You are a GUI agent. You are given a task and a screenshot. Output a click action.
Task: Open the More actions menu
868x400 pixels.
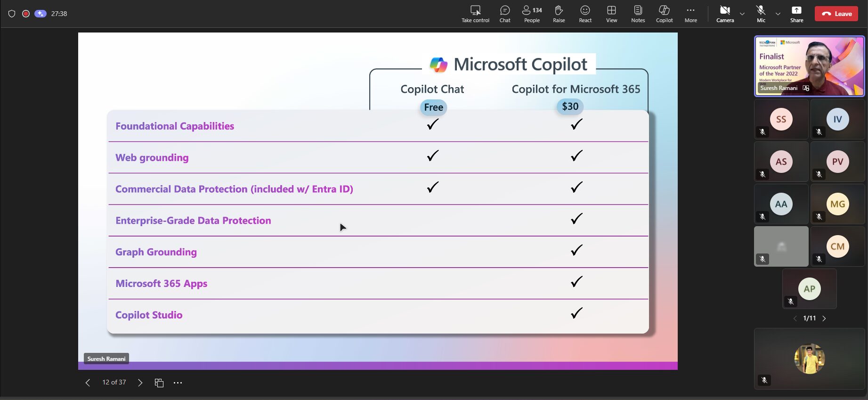click(x=690, y=14)
